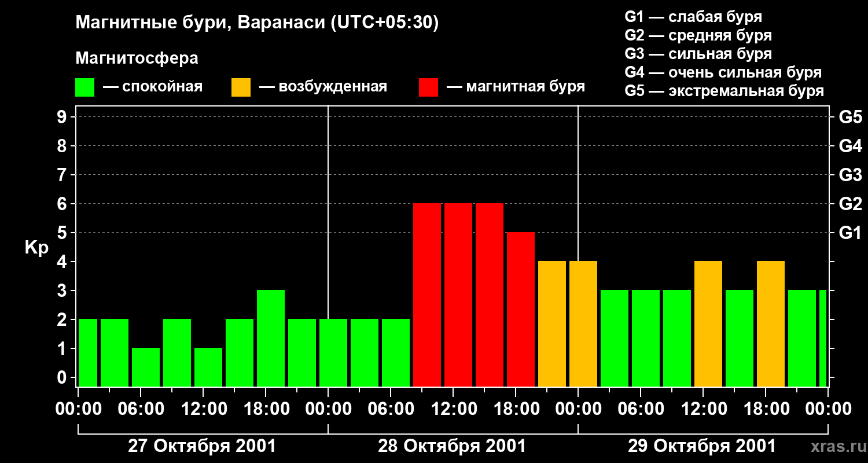Click the Kp 3 green bar on 27 Октября

pos(271,338)
